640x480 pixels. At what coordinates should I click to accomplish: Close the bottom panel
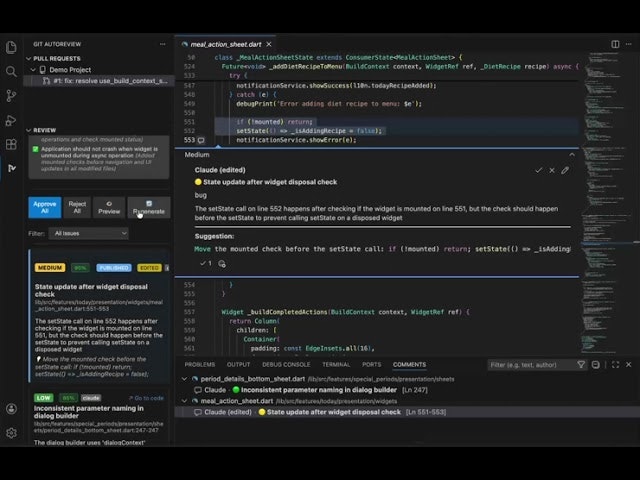pos(629,364)
